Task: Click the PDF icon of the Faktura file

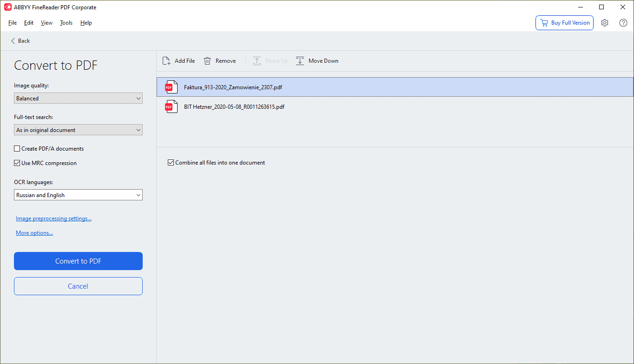Action: [x=171, y=87]
